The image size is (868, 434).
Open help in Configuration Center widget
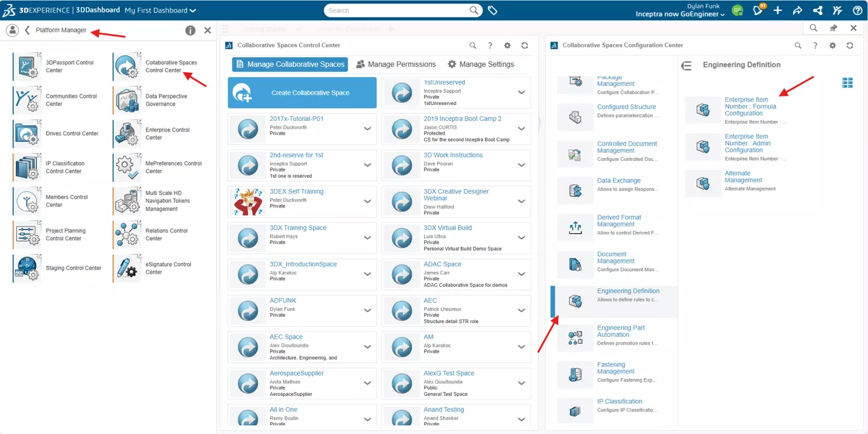(x=815, y=45)
